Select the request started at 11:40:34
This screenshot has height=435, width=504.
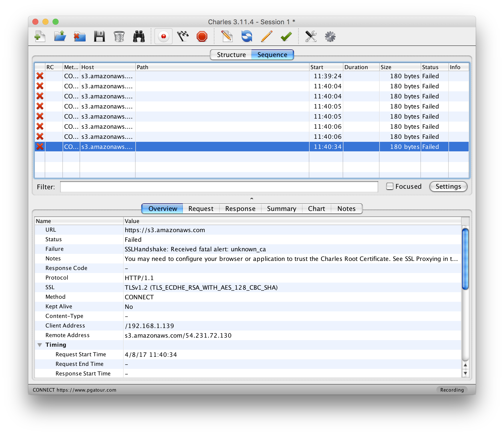pos(252,147)
